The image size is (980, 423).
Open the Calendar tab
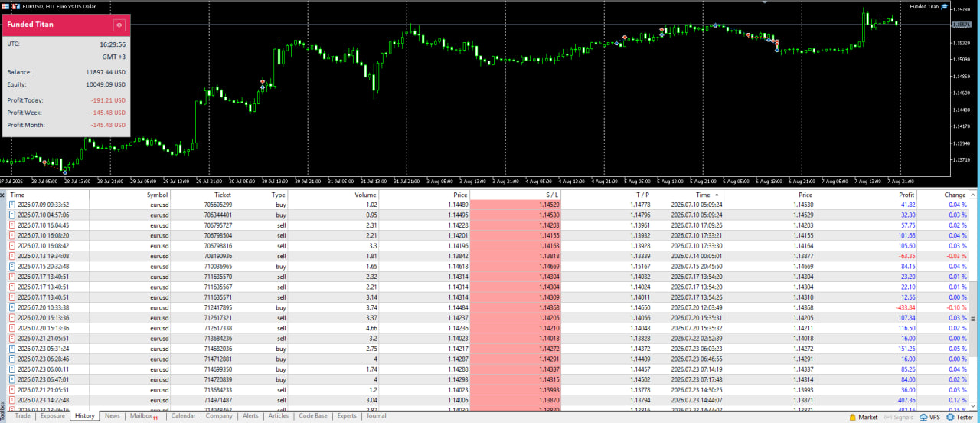click(183, 416)
